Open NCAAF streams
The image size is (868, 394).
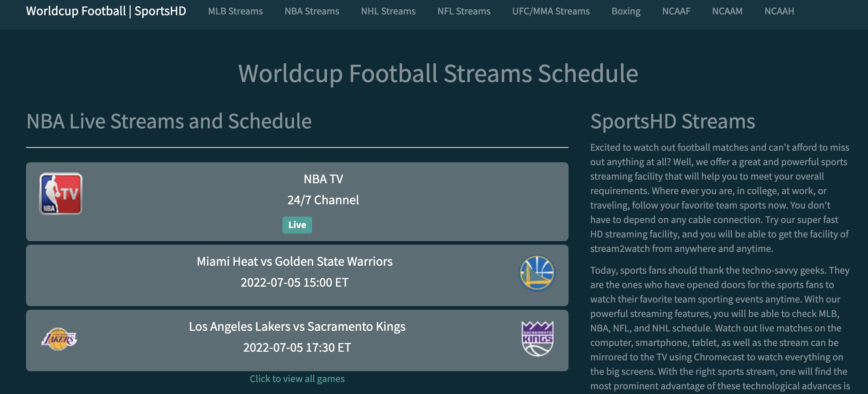pos(676,11)
